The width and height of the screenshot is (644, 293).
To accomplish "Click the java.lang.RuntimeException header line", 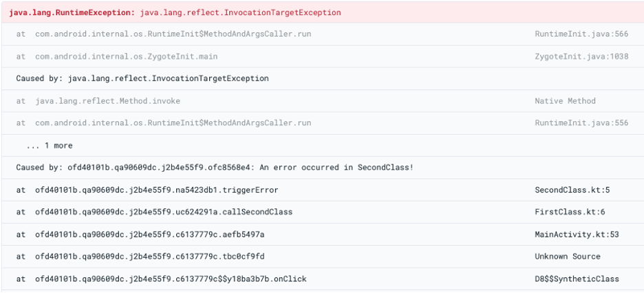I will (175, 12).
